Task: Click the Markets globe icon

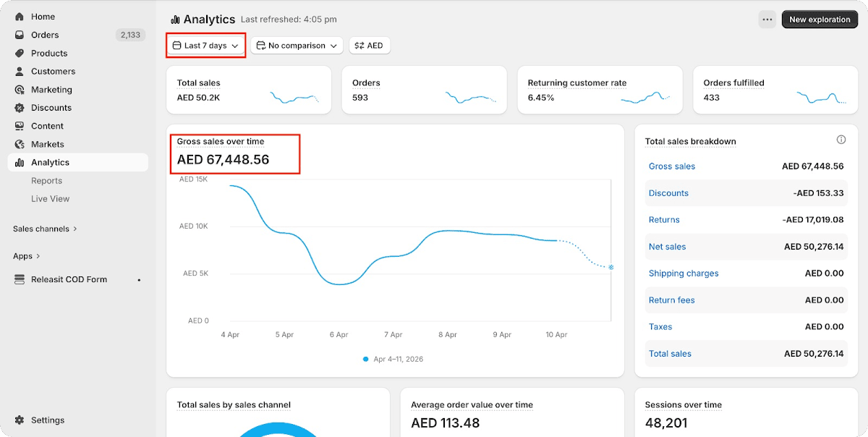Action: pos(20,144)
